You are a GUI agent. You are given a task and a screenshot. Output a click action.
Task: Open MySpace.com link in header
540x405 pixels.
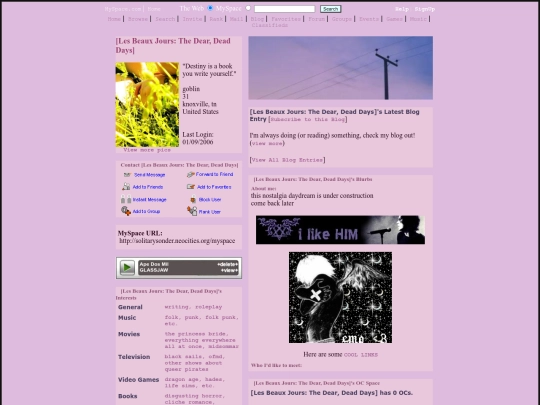click(x=123, y=9)
